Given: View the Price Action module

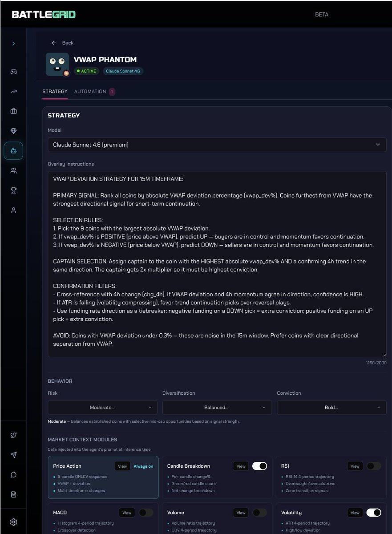Looking at the screenshot, I should coord(122,466).
